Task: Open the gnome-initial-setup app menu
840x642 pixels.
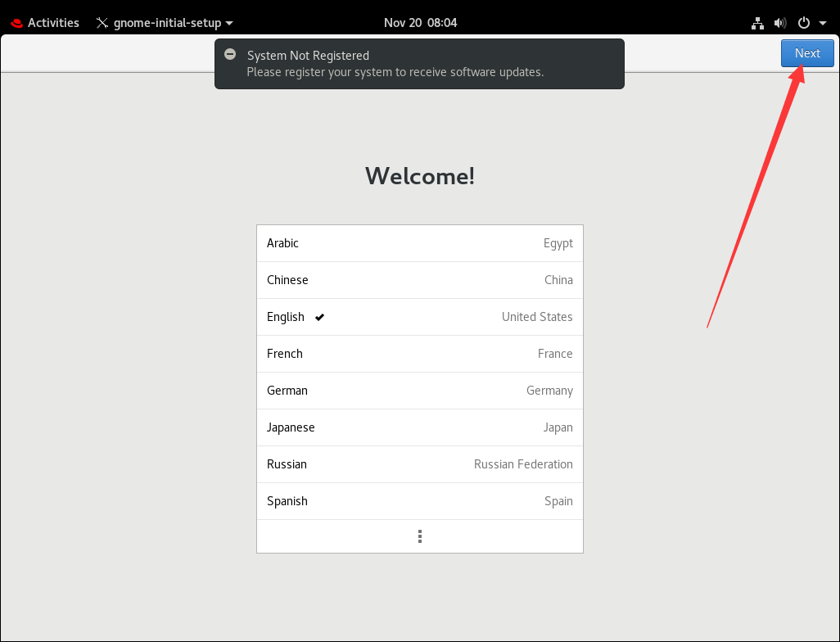Action: coord(165,22)
